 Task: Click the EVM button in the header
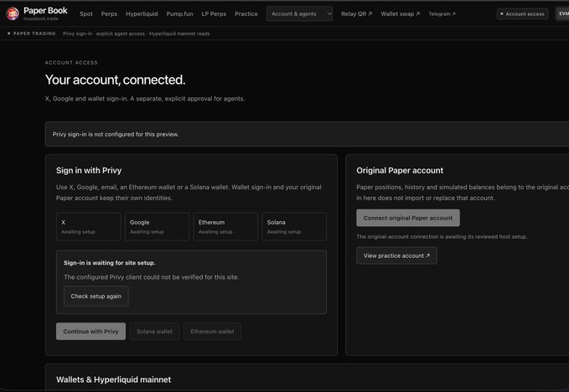[562, 13]
